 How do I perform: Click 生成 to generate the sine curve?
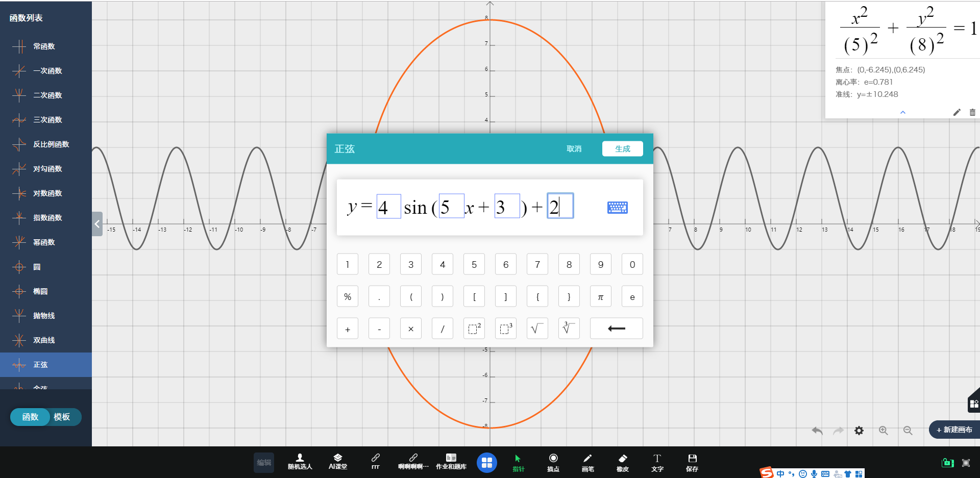click(x=623, y=149)
